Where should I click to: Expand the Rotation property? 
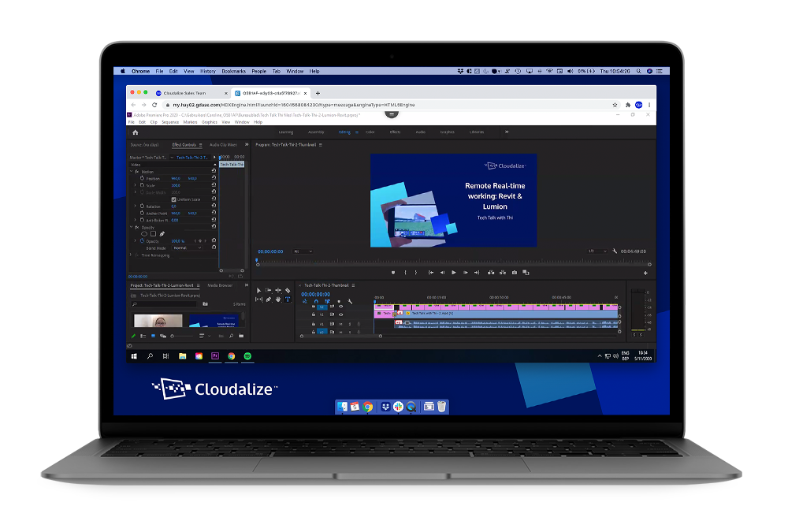tap(136, 206)
